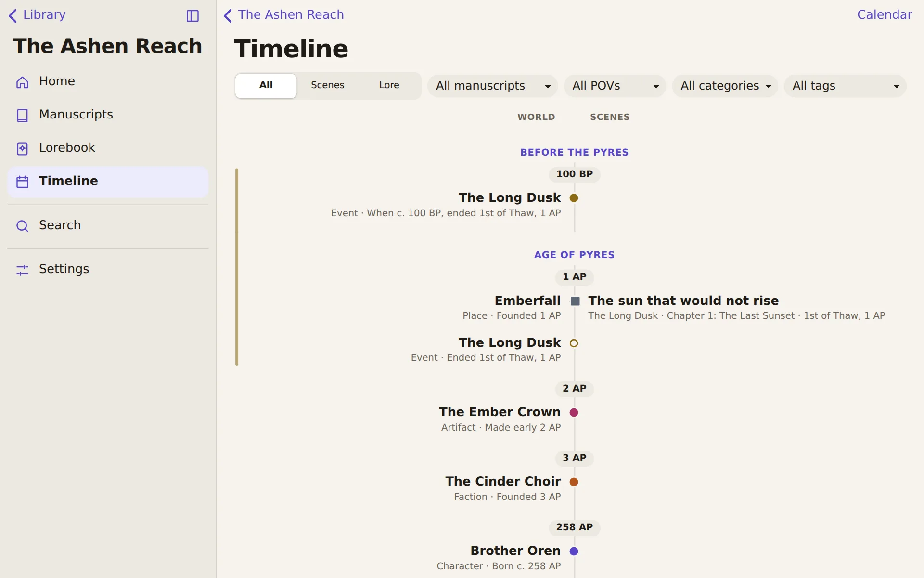Click the Age of Pyres era heading
The image size is (924, 578).
(x=575, y=255)
